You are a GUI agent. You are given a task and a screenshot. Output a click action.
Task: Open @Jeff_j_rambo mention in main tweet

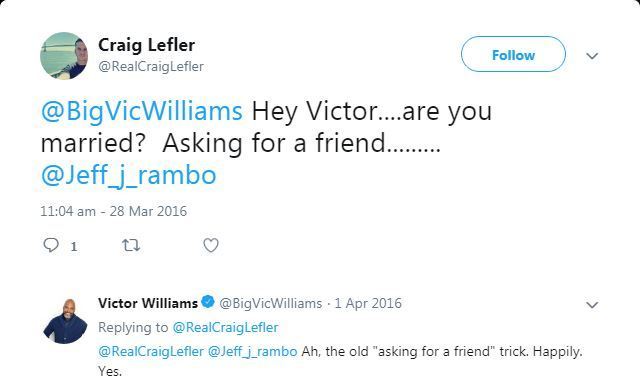129,175
